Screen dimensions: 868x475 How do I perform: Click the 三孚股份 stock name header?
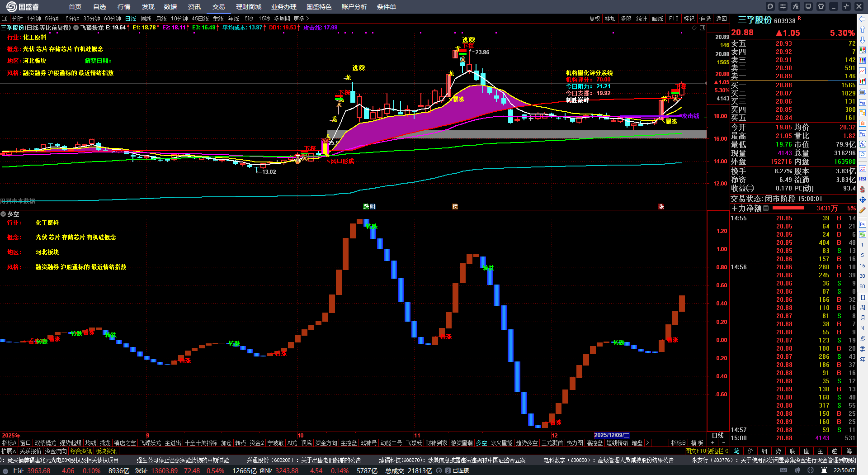755,20
